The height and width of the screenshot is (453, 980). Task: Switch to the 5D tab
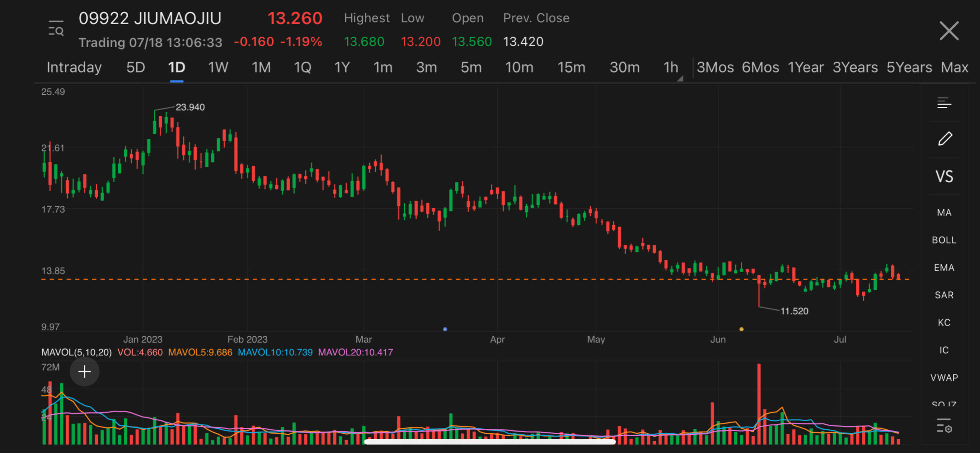click(136, 67)
